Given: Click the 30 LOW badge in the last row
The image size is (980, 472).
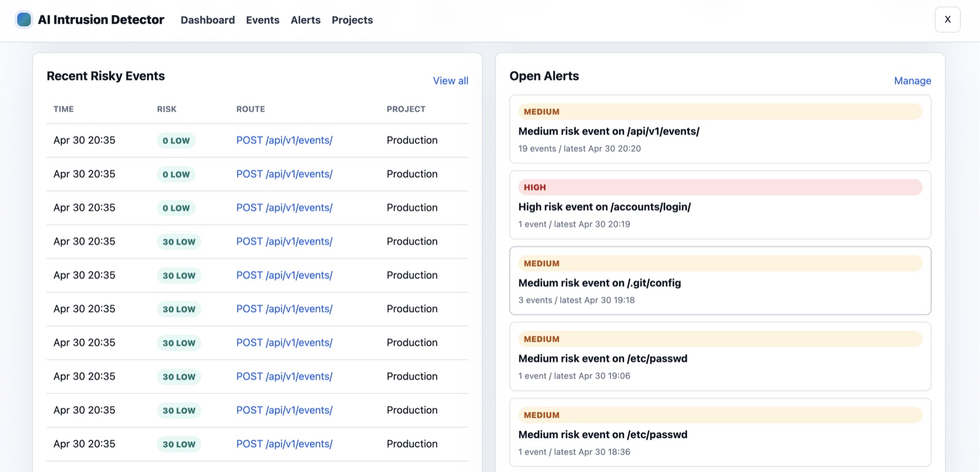Looking at the screenshot, I should pyautogui.click(x=179, y=444).
